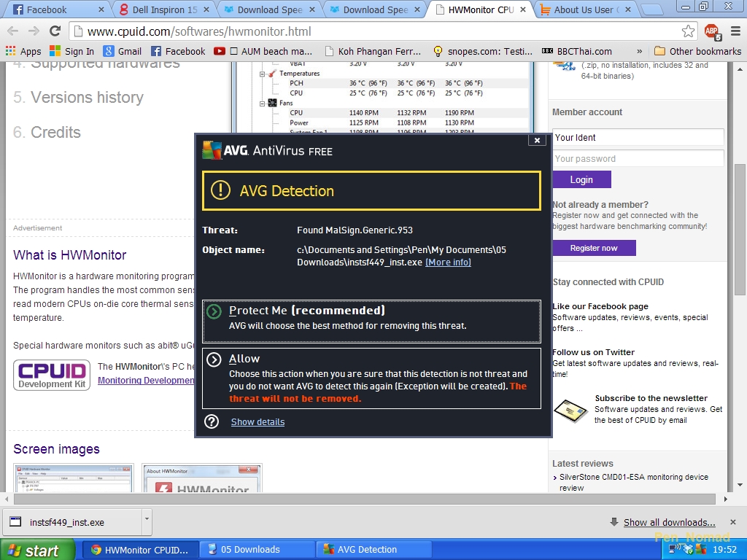The height and width of the screenshot is (560, 747).
Task: Switch to first Download Speed tab
Action: pos(270,9)
